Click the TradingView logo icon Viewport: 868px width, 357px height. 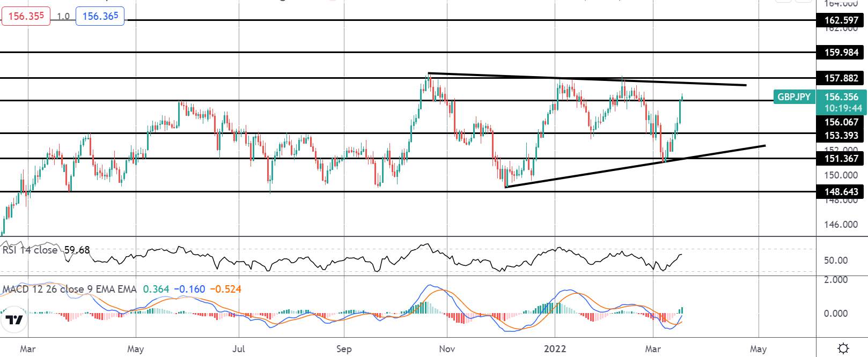click(14, 321)
